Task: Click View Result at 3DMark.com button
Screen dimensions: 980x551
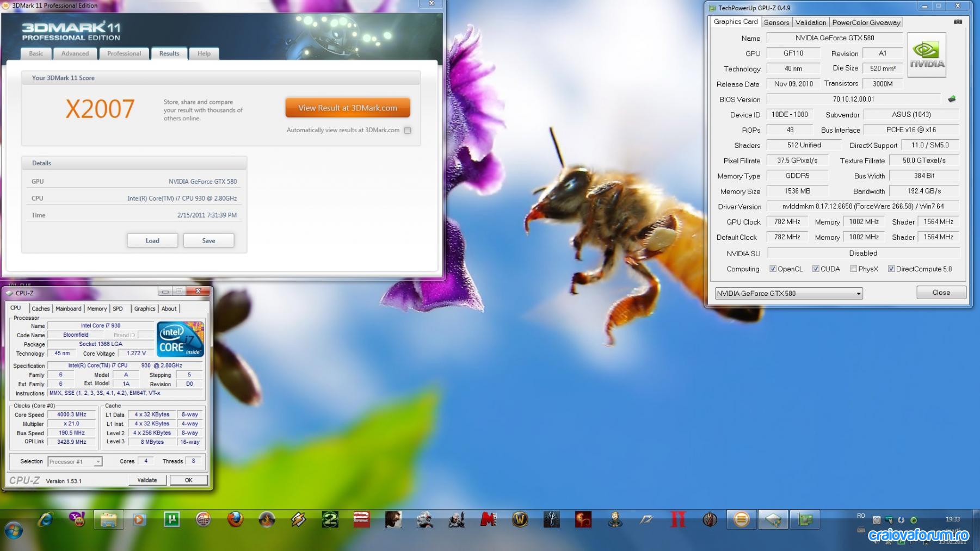Action: point(348,108)
